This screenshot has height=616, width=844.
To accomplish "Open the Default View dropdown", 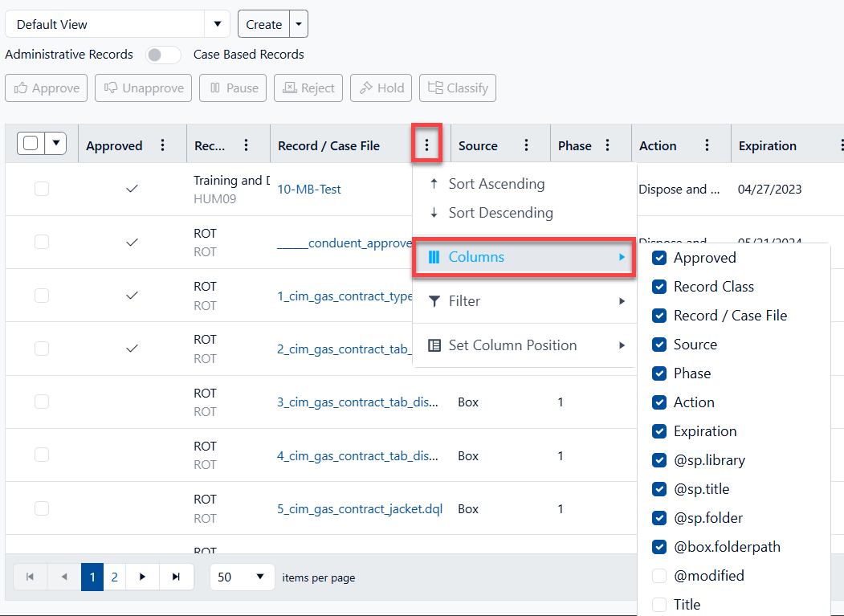I will coord(217,24).
